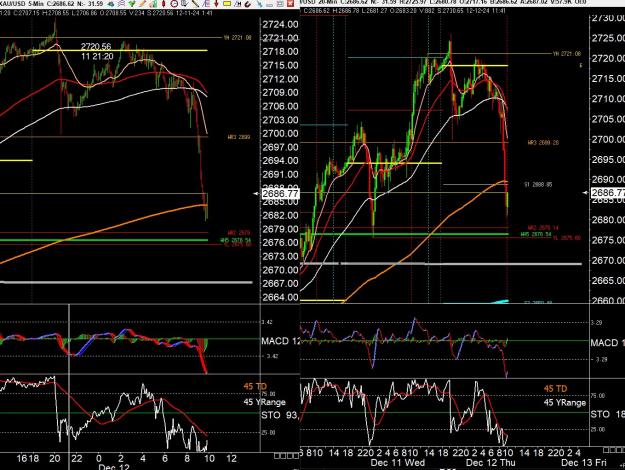Click the 45 YRange label on the left chart

(265, 402)
